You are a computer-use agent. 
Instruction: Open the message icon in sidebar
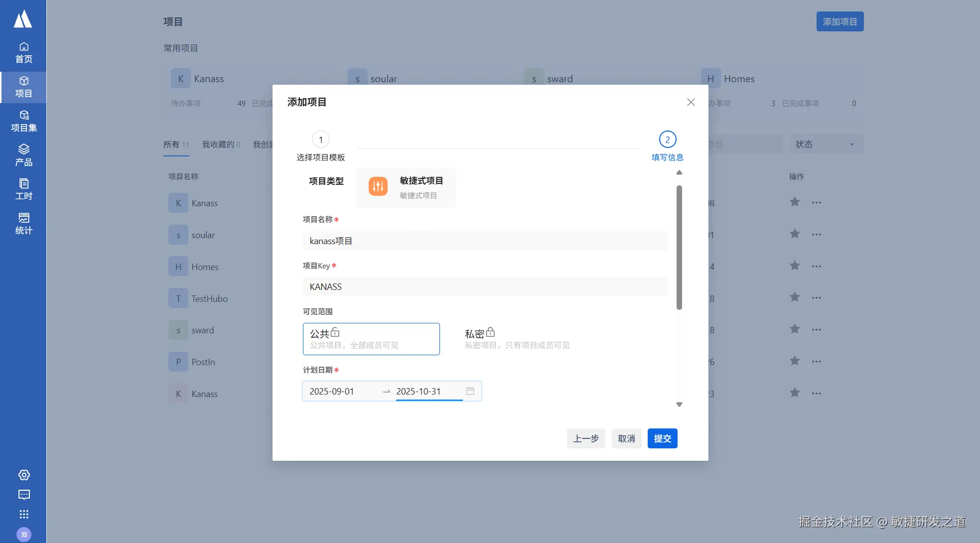click(x=24, y=495)
